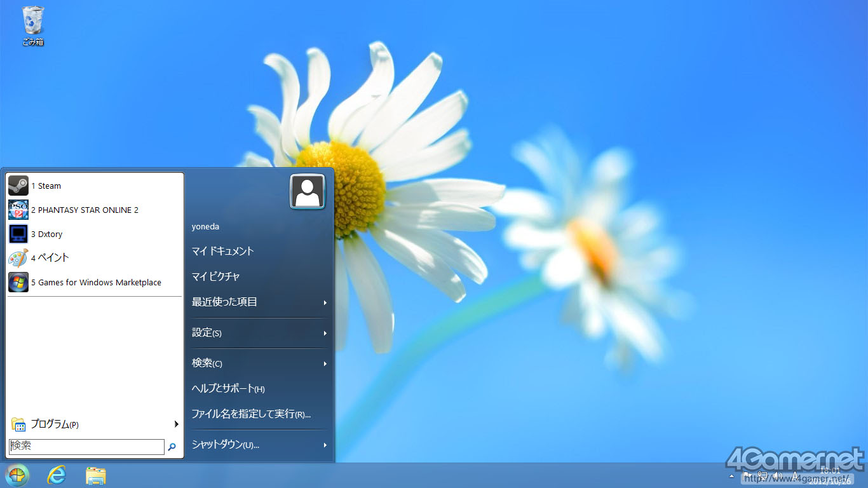Open the taskbar clock showing 18:01

[829, 475]
